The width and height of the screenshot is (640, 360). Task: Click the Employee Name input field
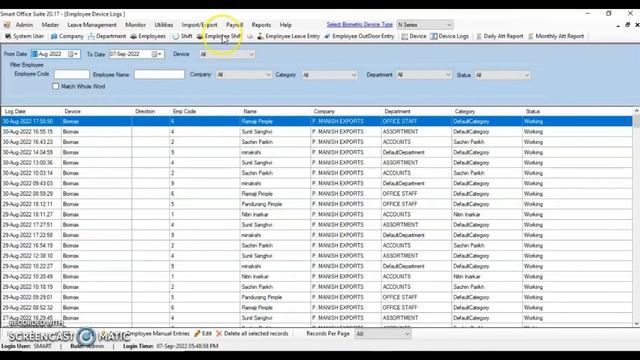[159, 74]
